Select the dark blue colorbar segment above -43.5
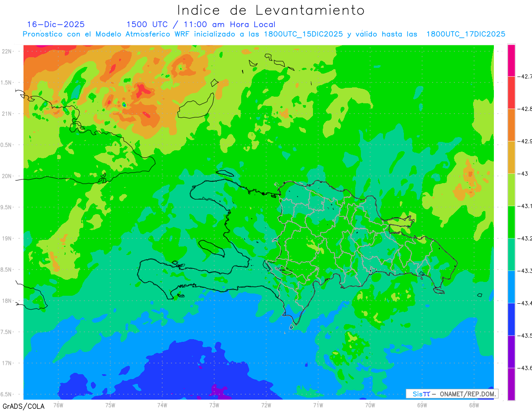The height and width of the screenshot is (411, 532). (x=511, y=319)
